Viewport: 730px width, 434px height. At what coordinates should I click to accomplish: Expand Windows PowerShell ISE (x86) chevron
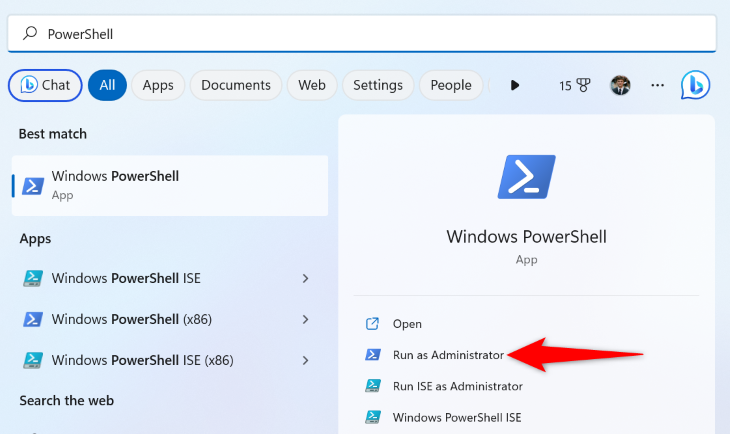coord(305,360)
